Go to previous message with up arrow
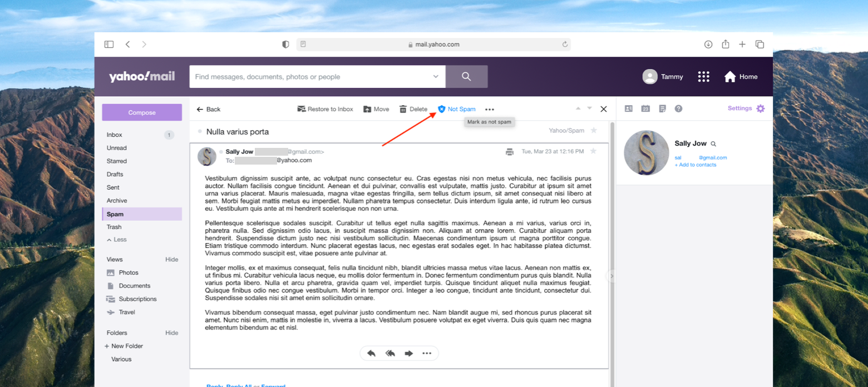Viewport: 868px width, 387px height. (578, 108)
